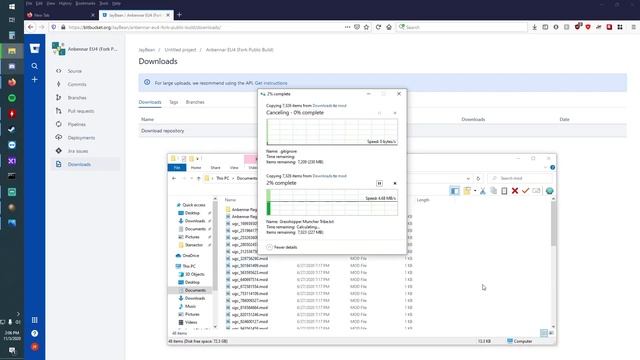Open the Firefox hamburger menu

(633, 27)
